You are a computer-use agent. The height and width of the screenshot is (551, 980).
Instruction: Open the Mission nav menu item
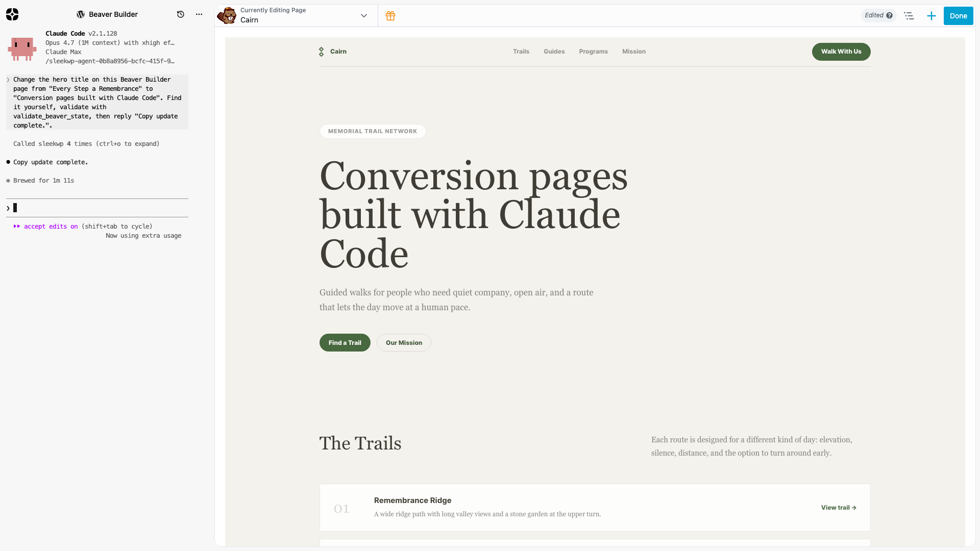634,52
